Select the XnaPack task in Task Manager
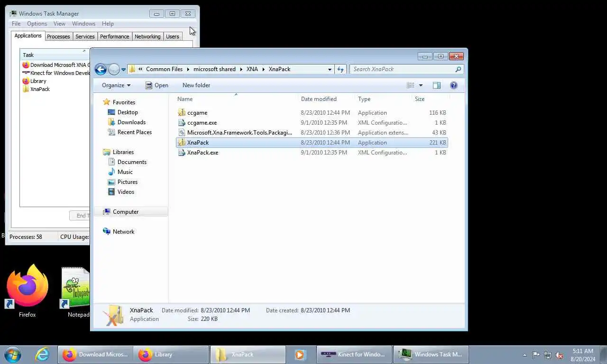 pyautogui.click(x=40, y=89)
